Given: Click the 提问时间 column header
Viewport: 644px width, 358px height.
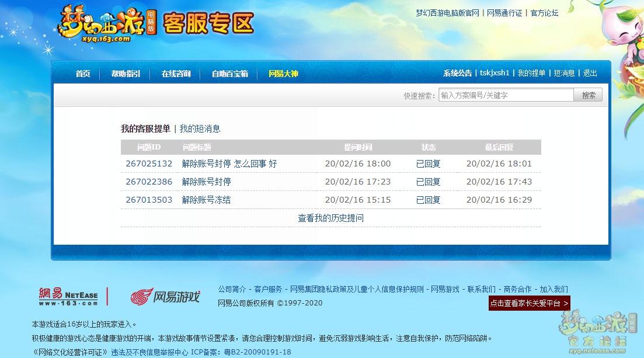Looking at the screenshot, I should [x=358, y=147].
